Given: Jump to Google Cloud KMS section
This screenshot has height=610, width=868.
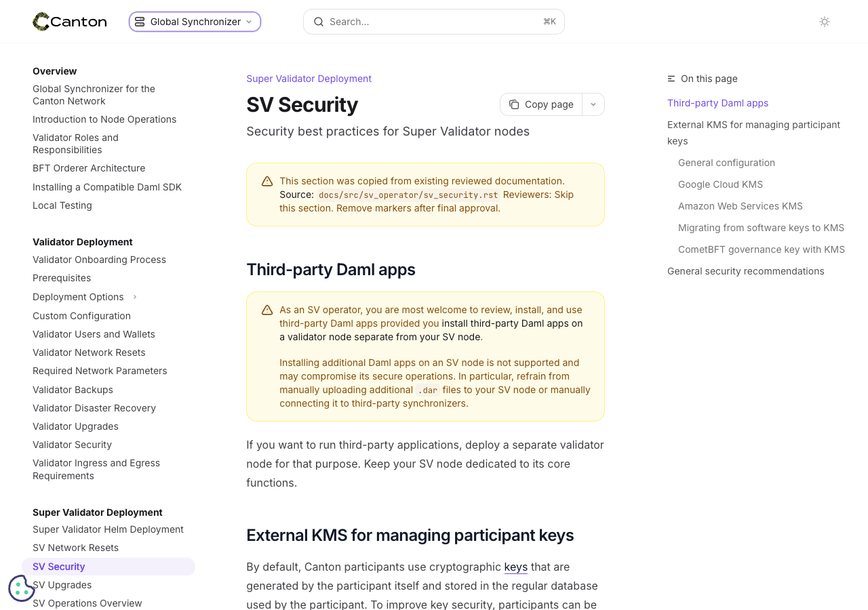Looking at the screenshot, I should coord(720,184).
